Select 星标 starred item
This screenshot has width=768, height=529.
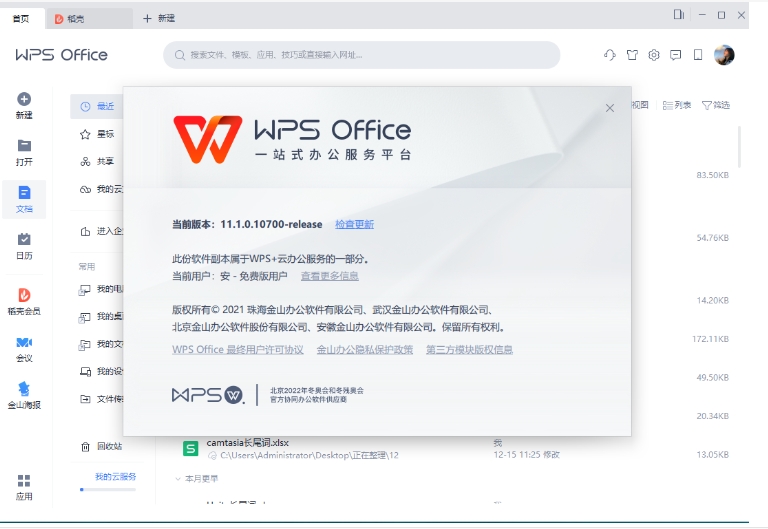click(97, 134)
